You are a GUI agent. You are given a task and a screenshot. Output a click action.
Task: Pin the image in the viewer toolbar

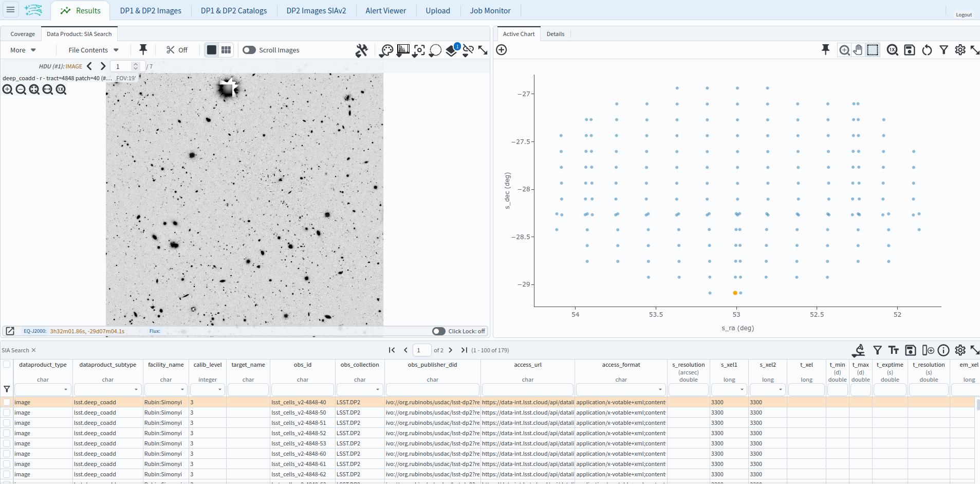coord(143,50)
